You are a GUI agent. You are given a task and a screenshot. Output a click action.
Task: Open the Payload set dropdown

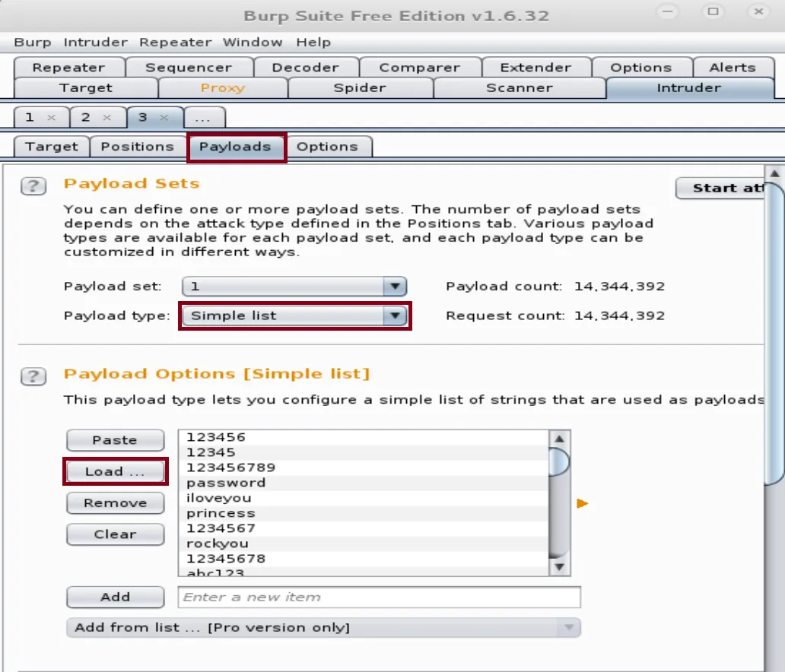point(294,287)
